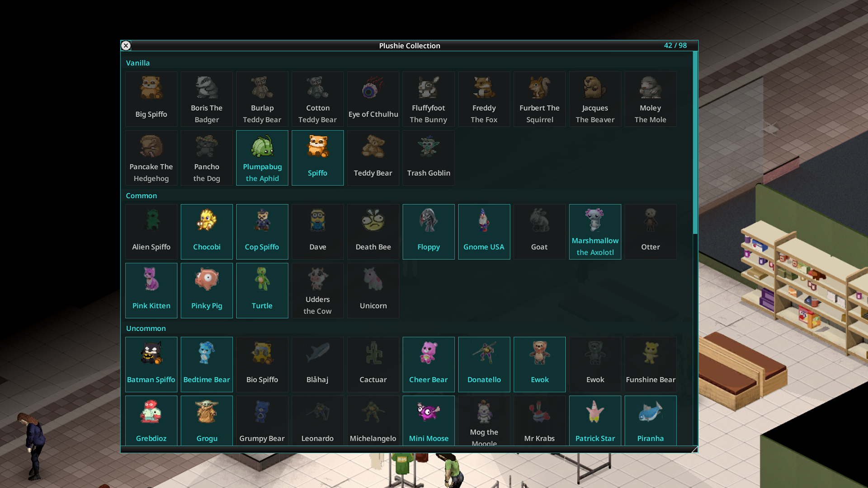Select the Piranha plushie
The image size is (868, 488).
tap(651, 421)
